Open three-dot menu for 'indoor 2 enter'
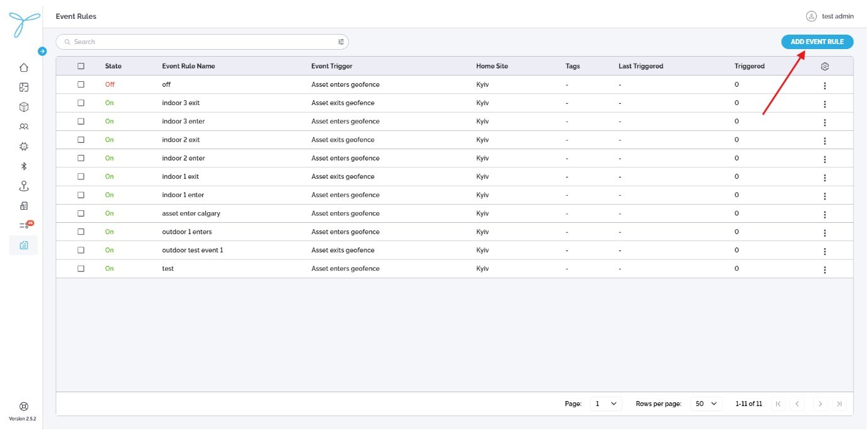Viewport: 868px width, 430px height. [825, 159]
